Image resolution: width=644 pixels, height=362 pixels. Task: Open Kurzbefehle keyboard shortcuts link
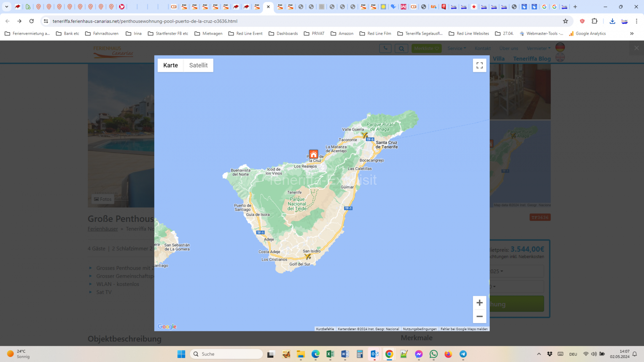(325, 329)
